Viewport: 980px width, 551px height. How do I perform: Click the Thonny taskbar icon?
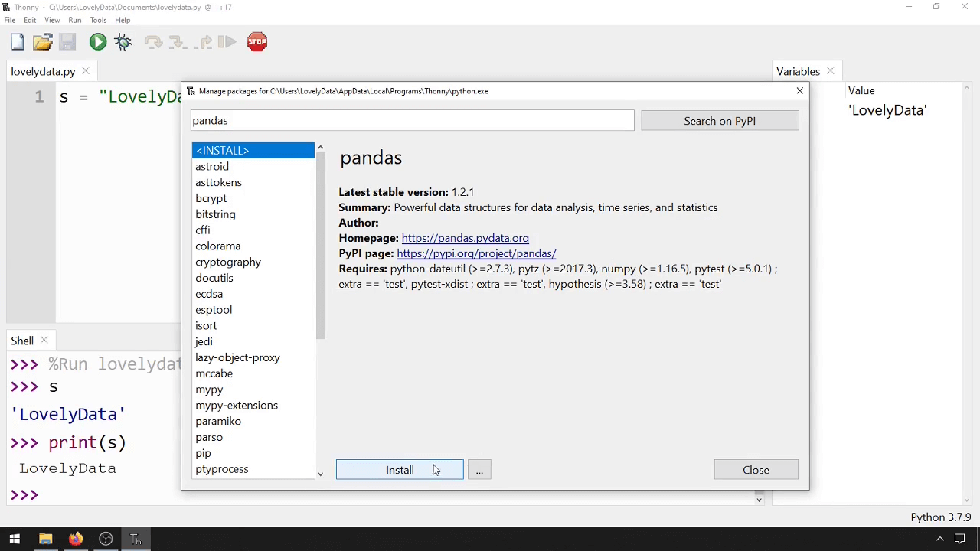coord(136,540)
